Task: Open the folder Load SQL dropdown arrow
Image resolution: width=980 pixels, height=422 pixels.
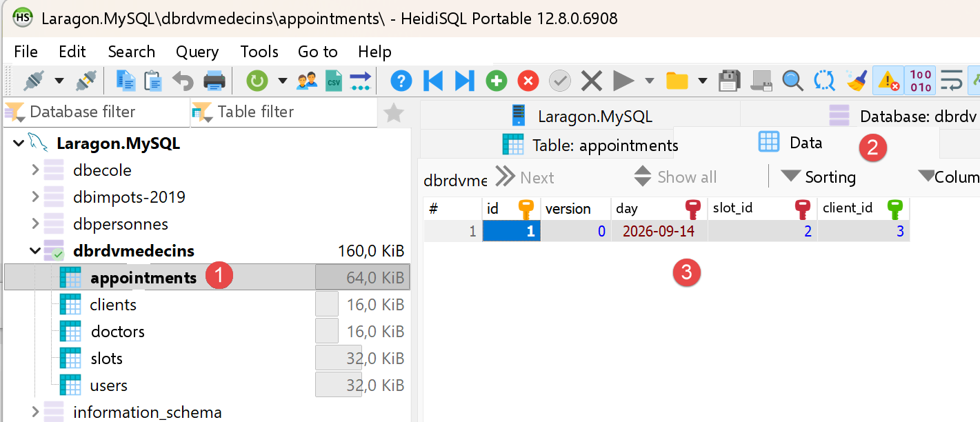Action: pyautogui.click(x=702, y=81)
